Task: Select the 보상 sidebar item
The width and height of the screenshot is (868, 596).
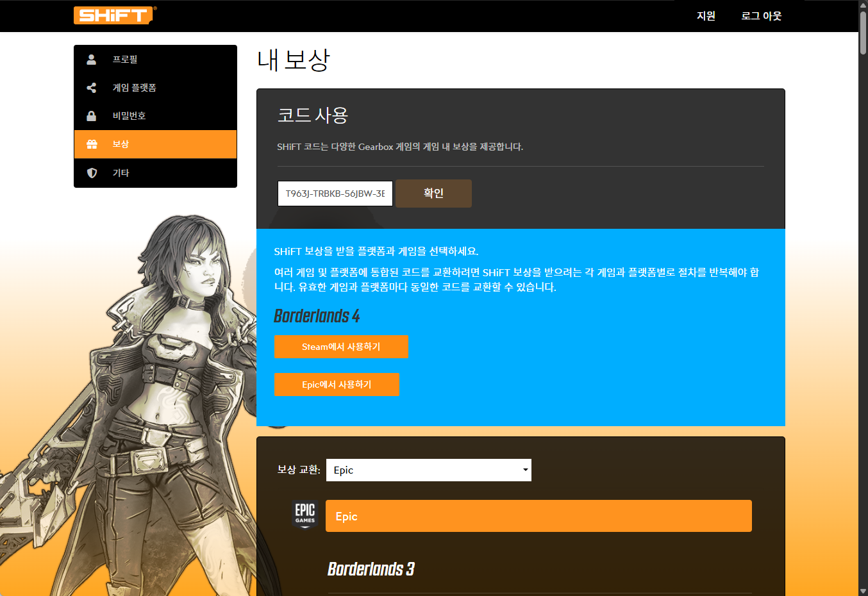Action: pyautogui.click(x=155, y=144)
